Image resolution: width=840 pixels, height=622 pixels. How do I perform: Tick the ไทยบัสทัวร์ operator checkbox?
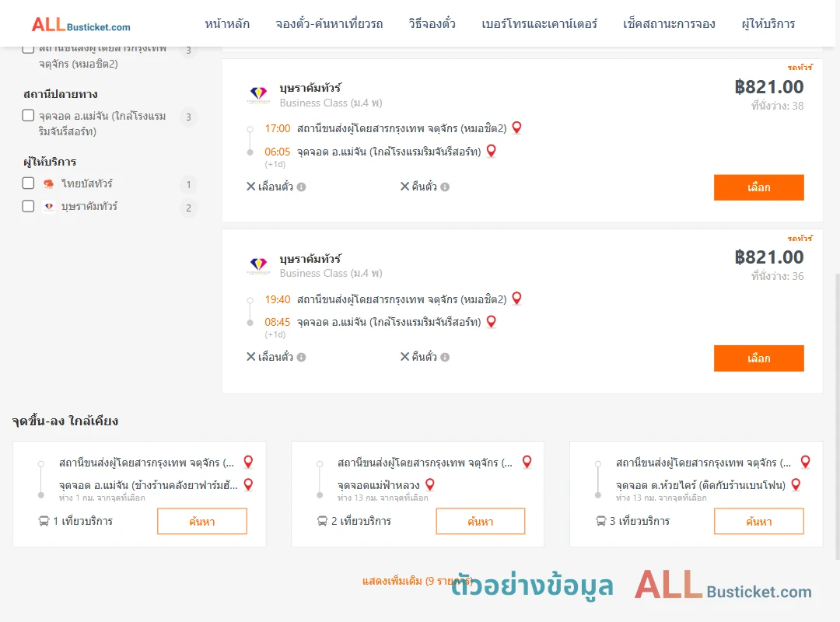tap(29, 183)
